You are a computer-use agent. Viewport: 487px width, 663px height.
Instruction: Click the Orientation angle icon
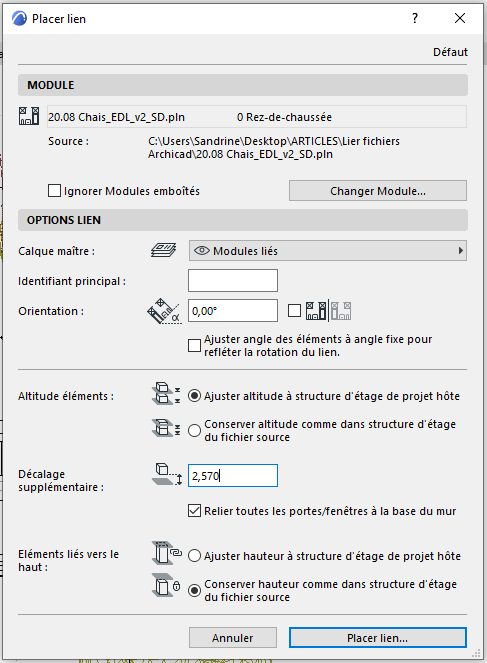click(164, 311)
